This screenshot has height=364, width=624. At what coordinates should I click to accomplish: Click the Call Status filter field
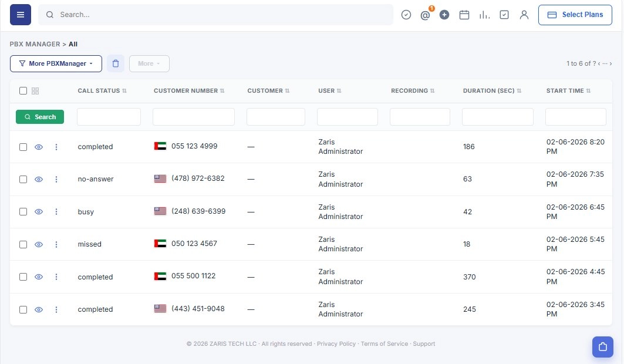[x=109, y=117]
